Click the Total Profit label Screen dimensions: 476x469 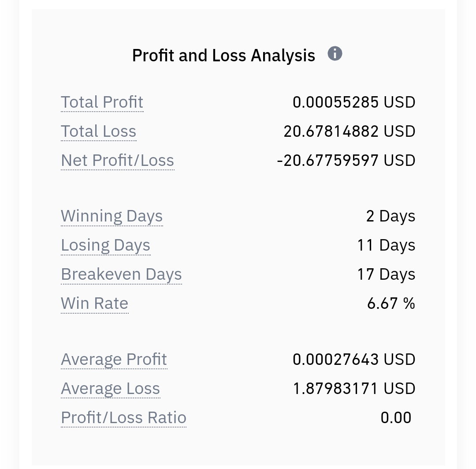(x=102, y=102)
